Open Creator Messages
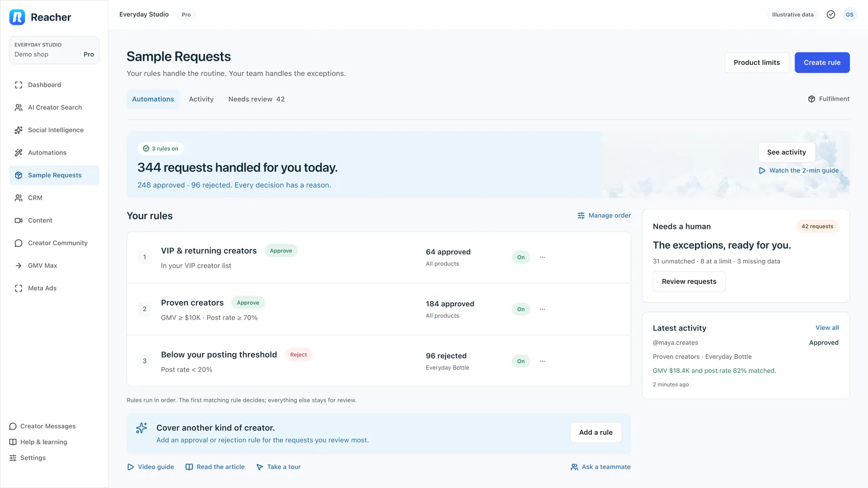The image size is (868, 488). [42, 426]
